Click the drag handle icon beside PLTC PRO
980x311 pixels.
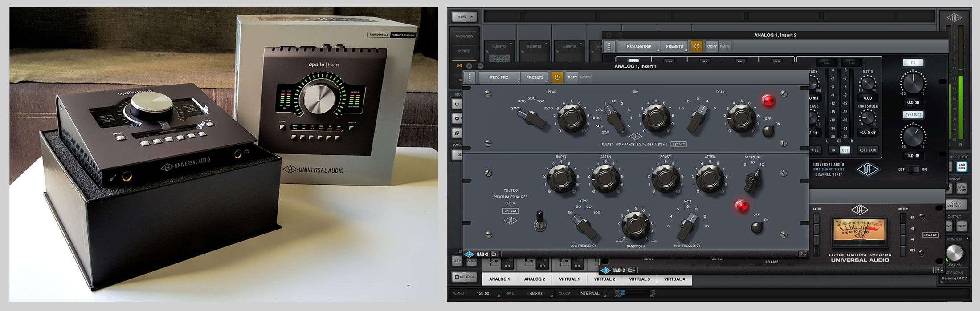[x=470, y=77]
